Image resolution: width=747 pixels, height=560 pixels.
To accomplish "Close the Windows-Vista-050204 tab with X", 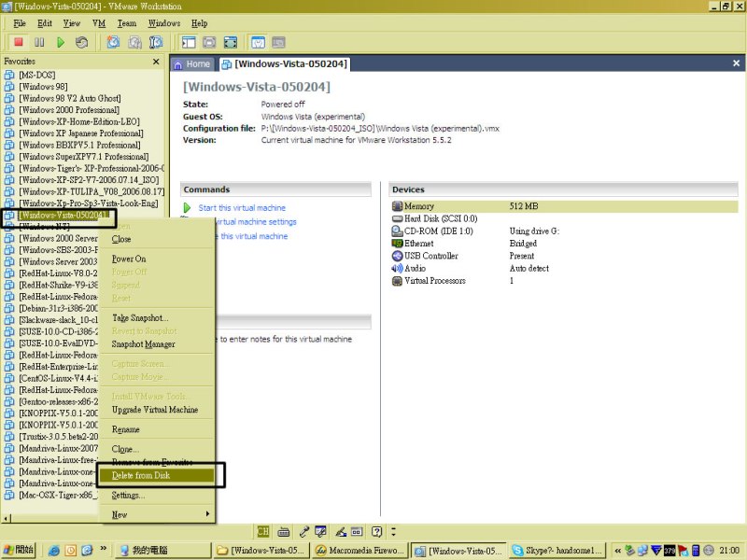I will pyautogui.click(x=736, y=63).
